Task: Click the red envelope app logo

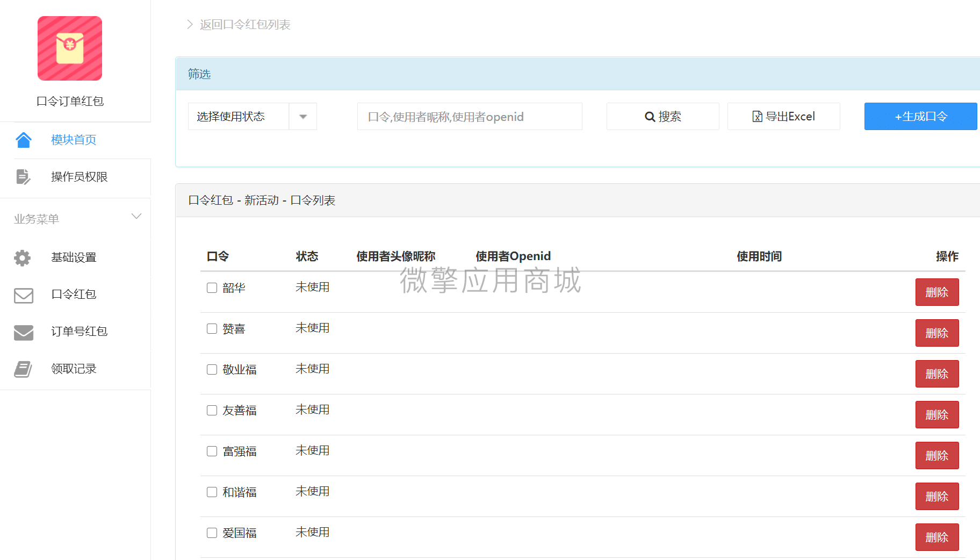Action: click(70, 48)
